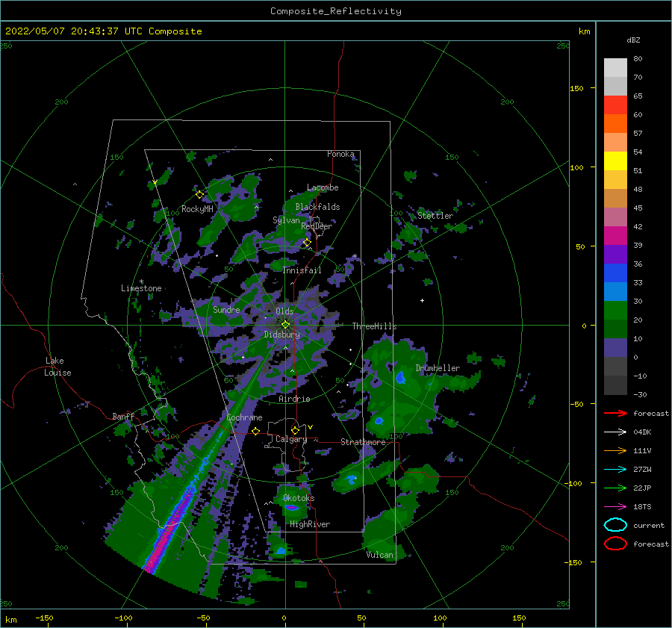Click the HighRiver label

point(310,524)
